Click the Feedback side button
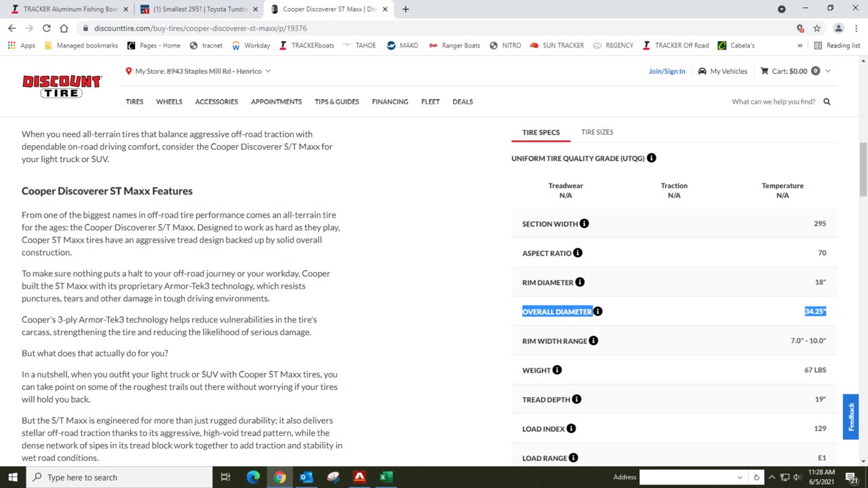Viewport: 868px width, 488px height. coord(850,418)
